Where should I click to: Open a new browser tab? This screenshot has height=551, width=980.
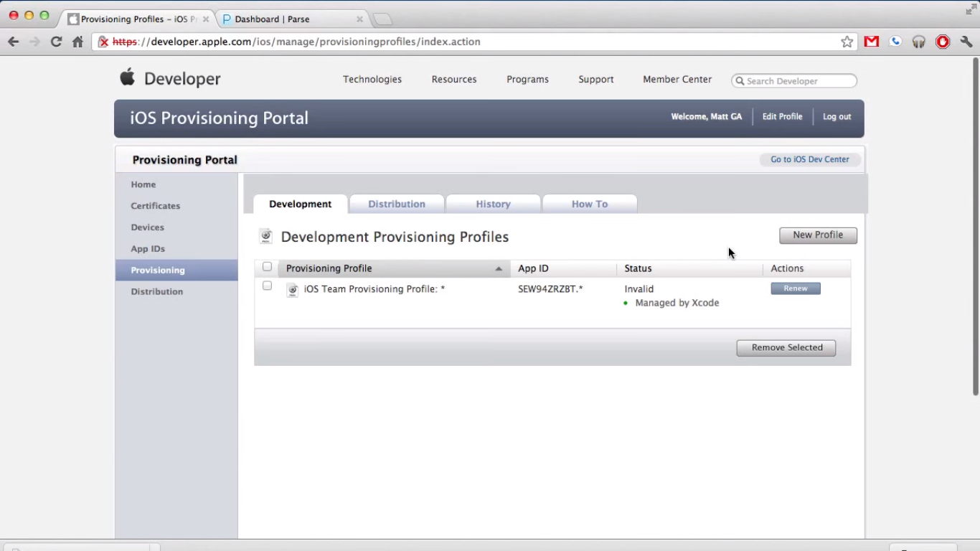click(x=383, y=19)
